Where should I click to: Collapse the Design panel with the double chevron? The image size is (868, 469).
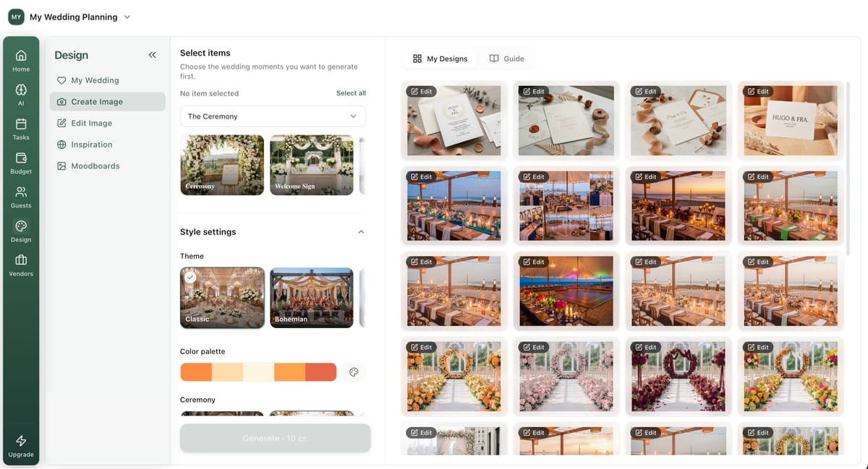(153, 54)
